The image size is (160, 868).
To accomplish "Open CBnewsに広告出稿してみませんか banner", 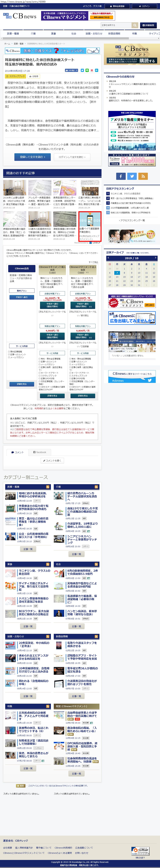I will pyautogui.click(x=132, y=318).
